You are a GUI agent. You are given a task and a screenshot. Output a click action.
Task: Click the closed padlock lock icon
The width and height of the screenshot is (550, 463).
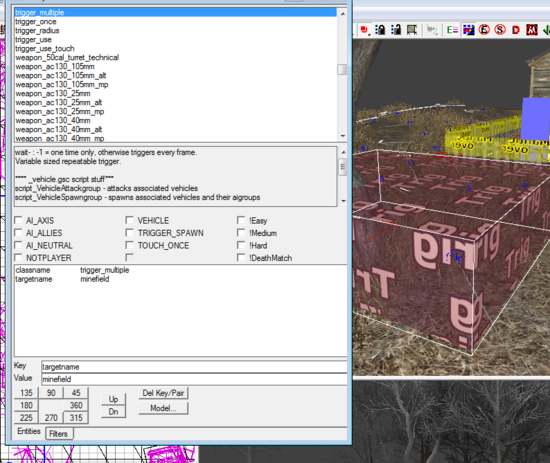380,30
